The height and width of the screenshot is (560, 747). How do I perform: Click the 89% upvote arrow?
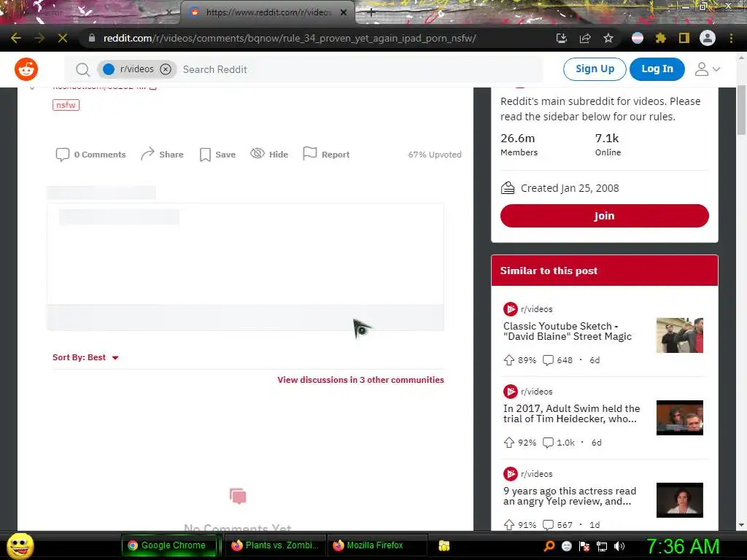(x=508, y=360)
